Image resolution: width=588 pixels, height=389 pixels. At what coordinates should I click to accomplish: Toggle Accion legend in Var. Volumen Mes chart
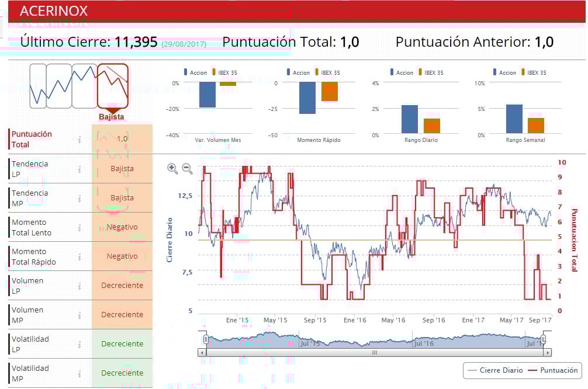point(195,72)
